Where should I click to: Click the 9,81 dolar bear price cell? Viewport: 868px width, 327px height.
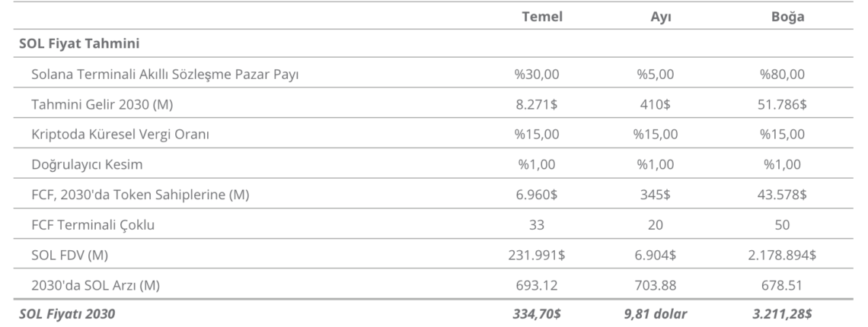[x=656, y=314]
